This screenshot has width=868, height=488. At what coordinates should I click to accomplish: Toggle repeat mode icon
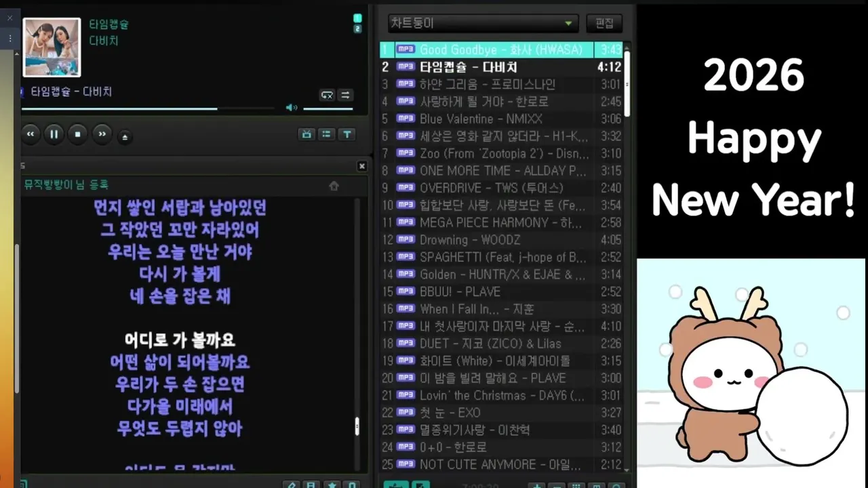coord(327,95)
